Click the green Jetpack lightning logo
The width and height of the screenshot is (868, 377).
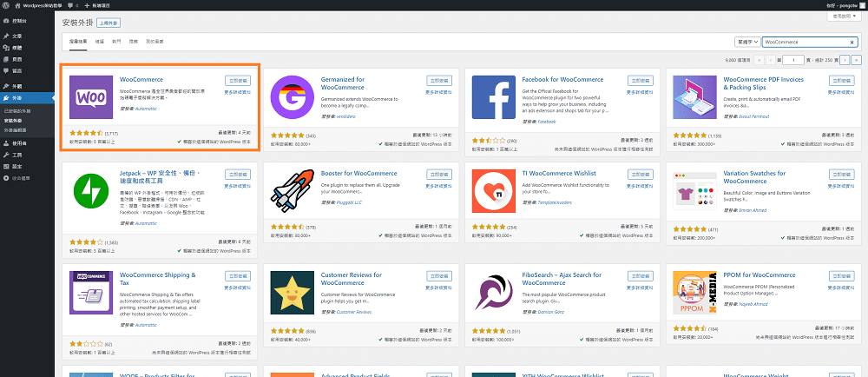[91, 191]
